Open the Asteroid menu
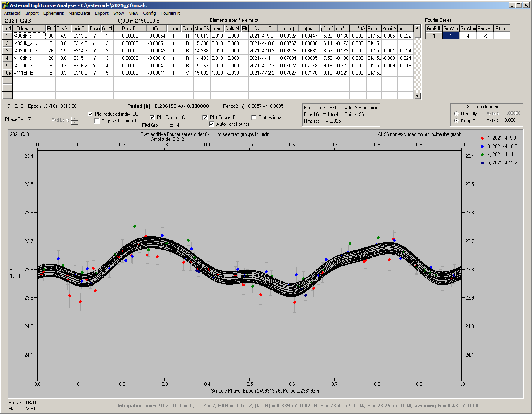Screen dimensions: 532x414 (12, 13)
